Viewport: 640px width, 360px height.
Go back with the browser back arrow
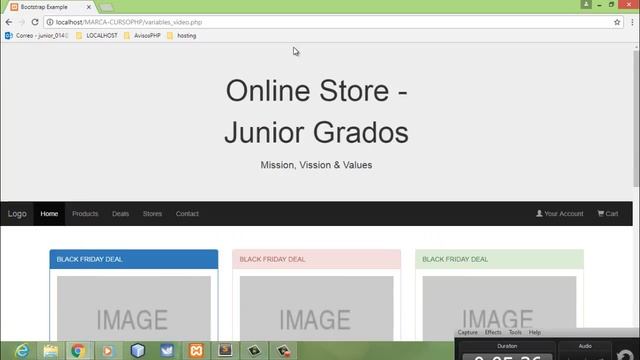[x=9, y=22]
